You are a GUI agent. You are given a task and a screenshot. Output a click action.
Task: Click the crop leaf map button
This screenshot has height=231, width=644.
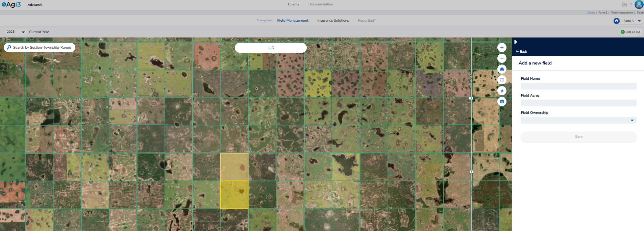pyautogui.click(x=502, y=91)
